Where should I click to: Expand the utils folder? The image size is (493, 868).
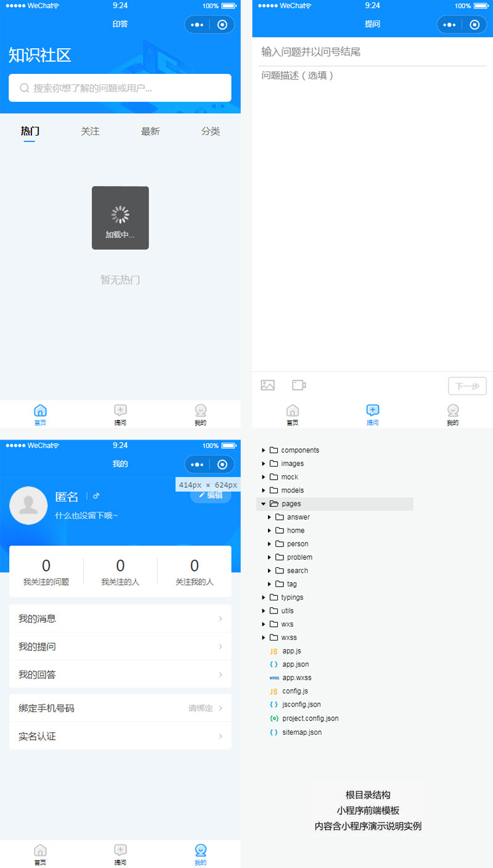tap(264, 611)
